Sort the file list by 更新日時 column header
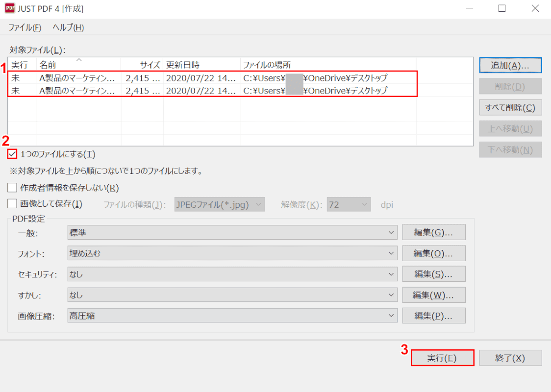Image resolution: width=551 pixels, height=392 pixels. (x=202, y=65)
